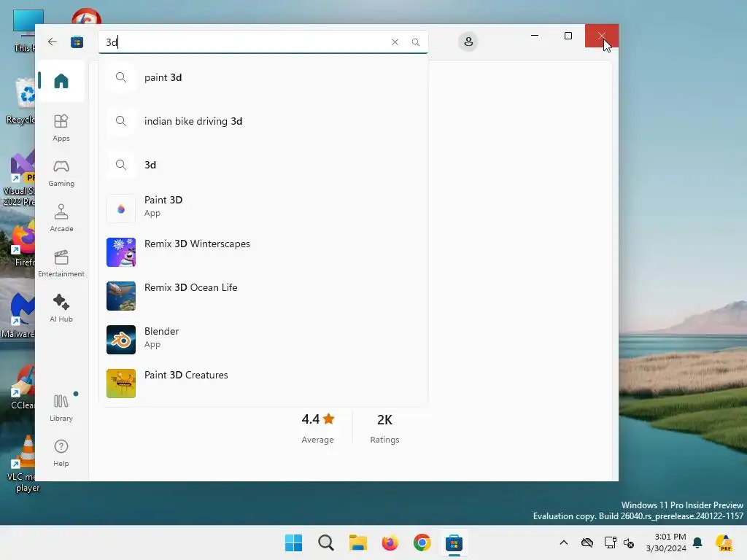Select plain '3d' search suggestion
This screenshot has width=747, height=560.
click(263, 166)
